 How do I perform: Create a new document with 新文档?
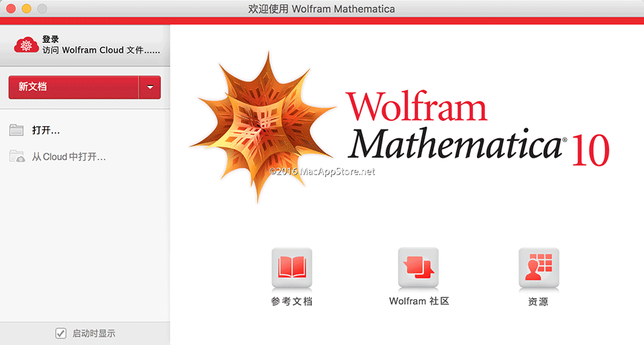[74, 87]
